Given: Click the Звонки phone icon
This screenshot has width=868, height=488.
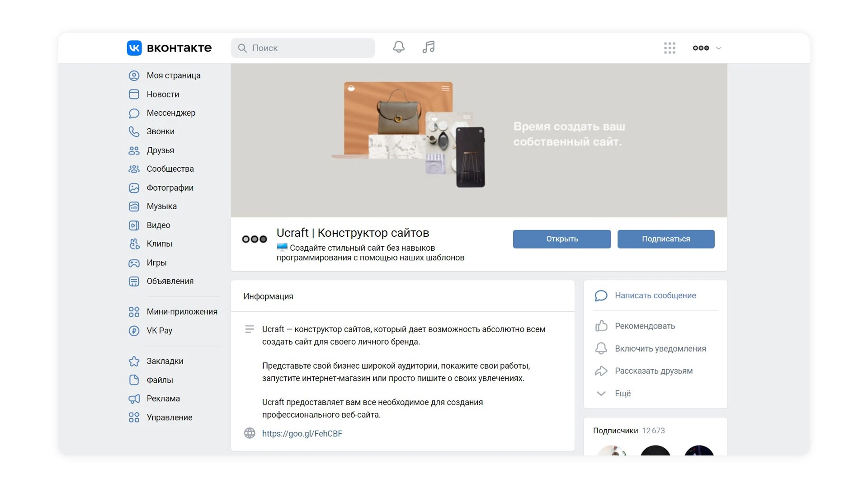Looking at the screenshot, I should [x=134, y=131].
